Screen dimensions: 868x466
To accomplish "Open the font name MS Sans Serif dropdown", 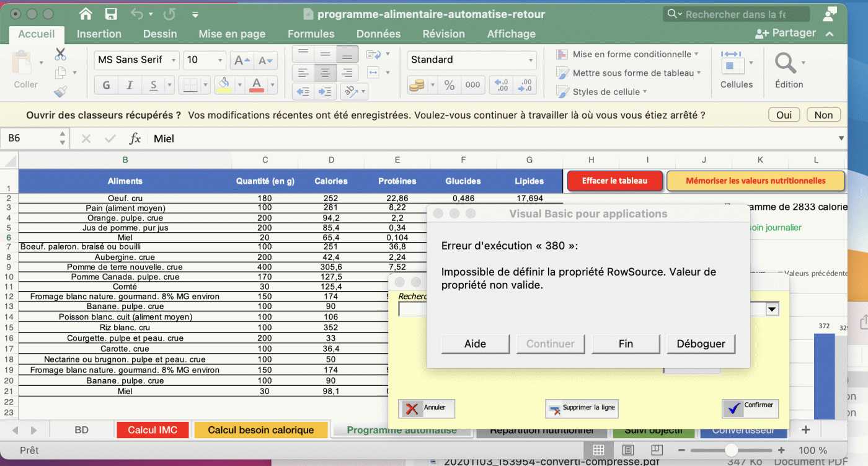I will pyautogui.click(x=174, y=60).
